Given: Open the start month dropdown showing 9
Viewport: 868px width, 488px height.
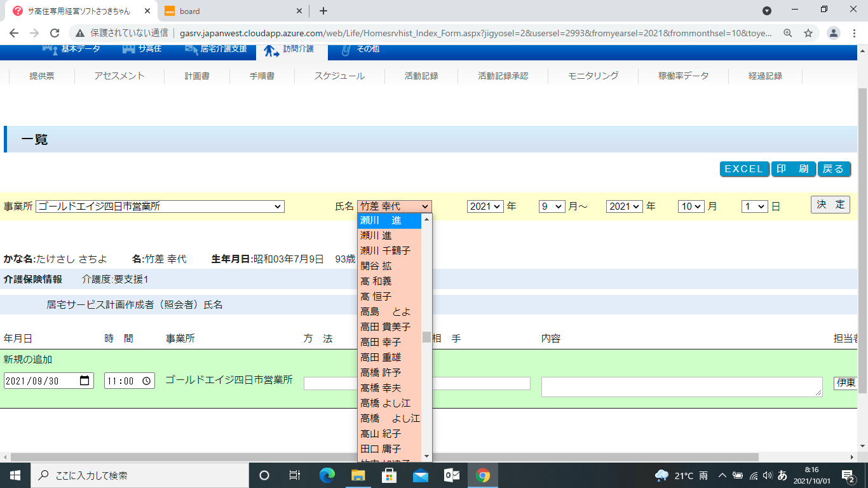Looking at the screenshot, I should [552, 207].
